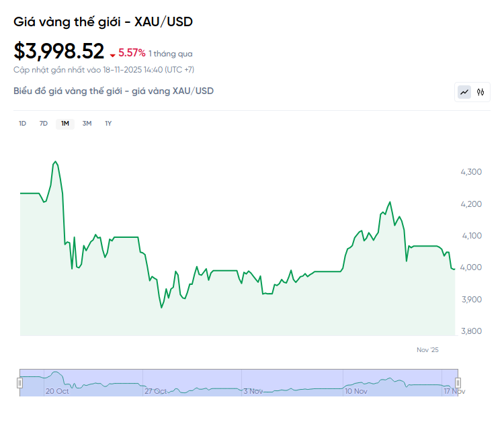Click the Nov '25 date axis label
The width and height of the screenshot is (504, 426).
point(427,349)
